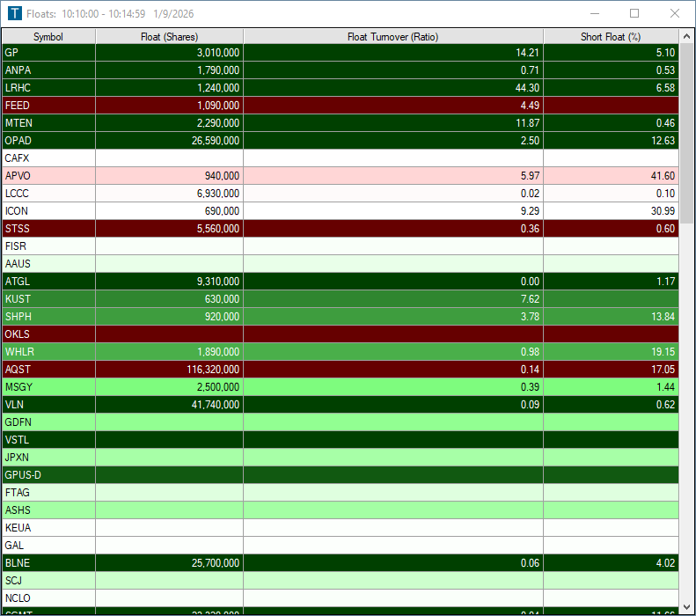Select the FTAG symbol cell
This screenshot has width=696, height=616.
[x=48, y=493]
